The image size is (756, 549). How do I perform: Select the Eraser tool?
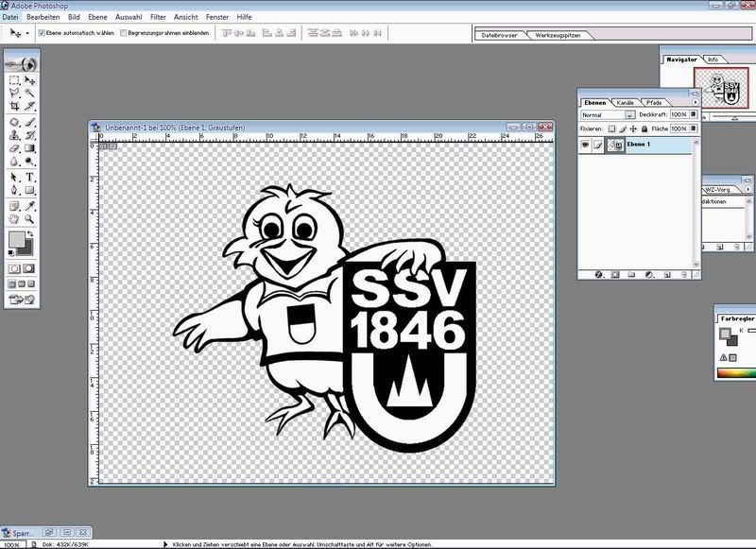click(x=14, y=148)
